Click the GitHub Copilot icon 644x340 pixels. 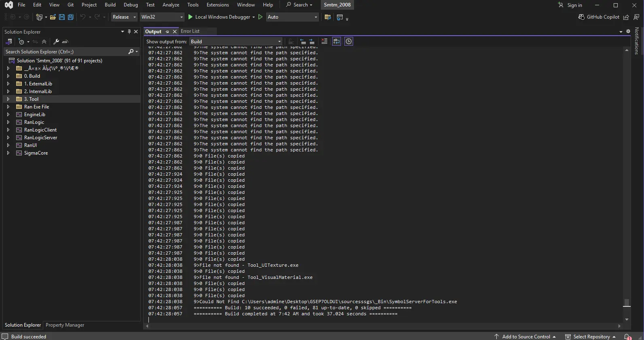tap(581, 17)
